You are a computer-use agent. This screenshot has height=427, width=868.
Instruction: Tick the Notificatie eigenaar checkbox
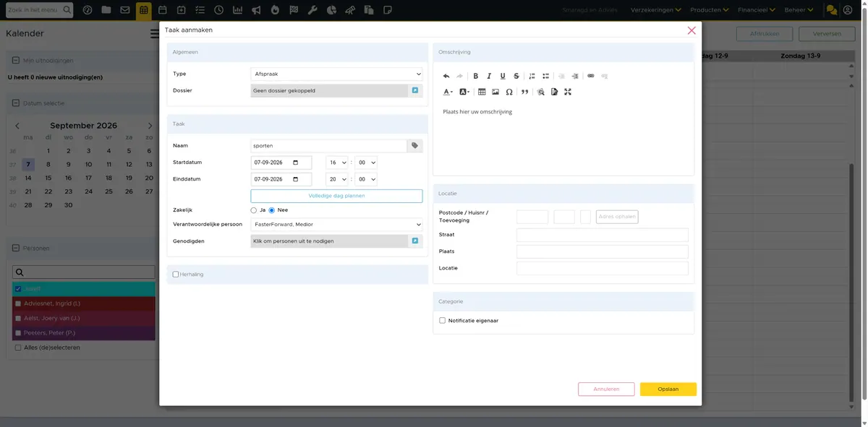coord(443,320)
